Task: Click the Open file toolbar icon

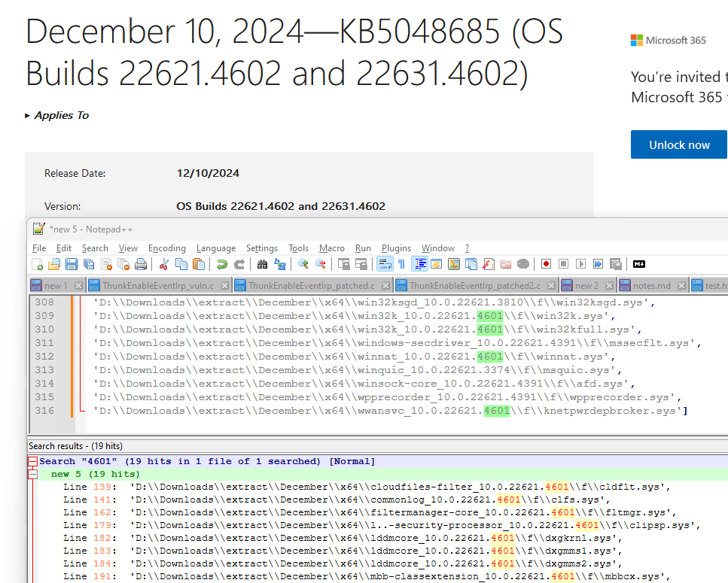Action: click(x=54, y=264)
